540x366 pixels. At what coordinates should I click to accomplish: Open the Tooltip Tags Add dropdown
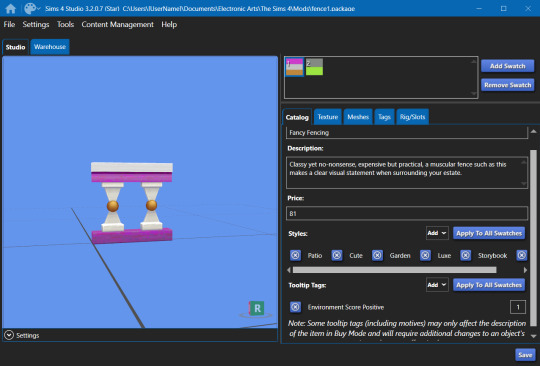[437, 285]
